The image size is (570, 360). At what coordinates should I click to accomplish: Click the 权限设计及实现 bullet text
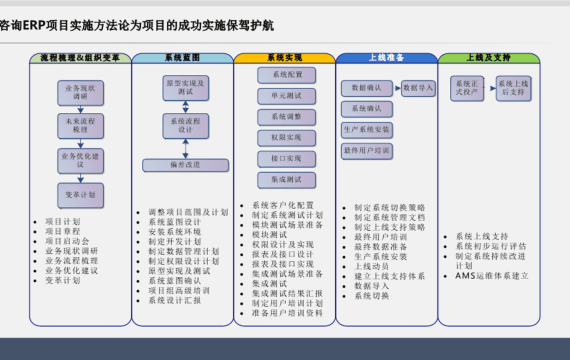click(282, 244)
